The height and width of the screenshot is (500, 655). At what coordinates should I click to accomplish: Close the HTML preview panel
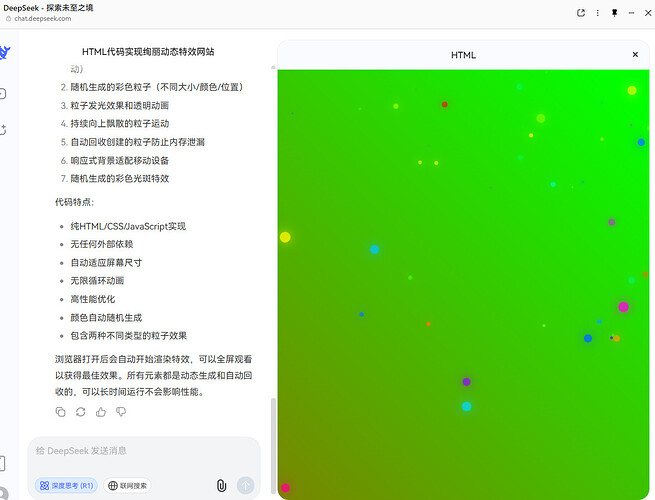pyautogui.click(x=635, y=54)
